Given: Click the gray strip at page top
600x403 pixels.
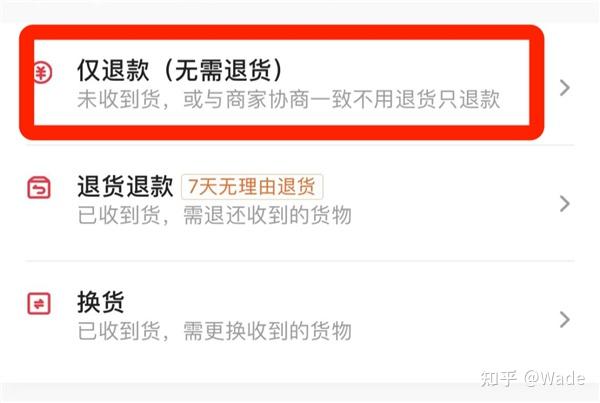Looking at the screenshot, I should click(x=300, y=10).
